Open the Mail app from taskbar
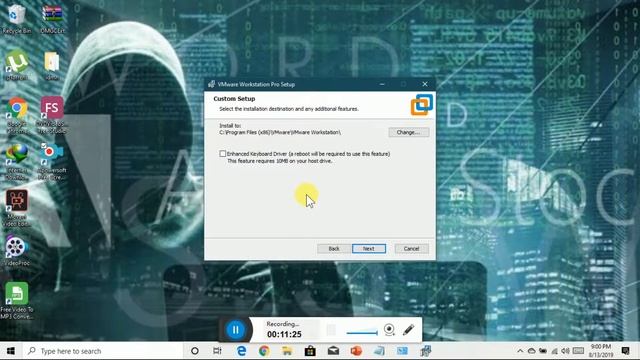The image size is (640, 360). tap(333, 351)
